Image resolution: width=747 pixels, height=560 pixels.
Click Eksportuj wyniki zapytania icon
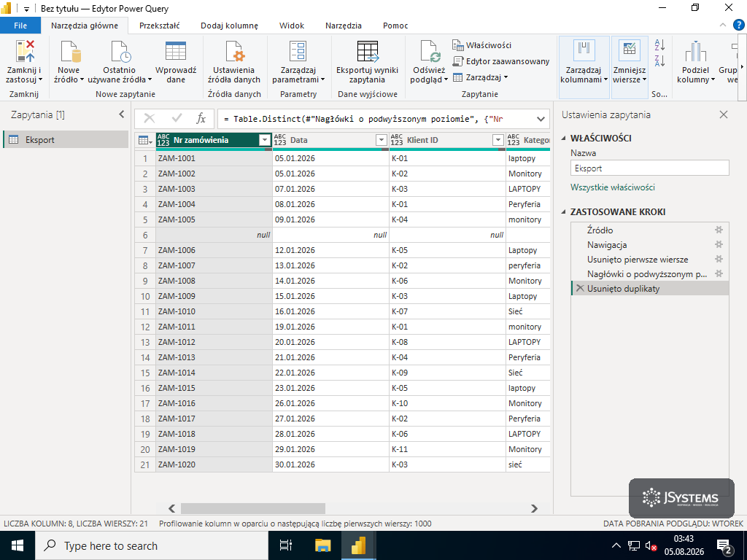tap(368, 52)
